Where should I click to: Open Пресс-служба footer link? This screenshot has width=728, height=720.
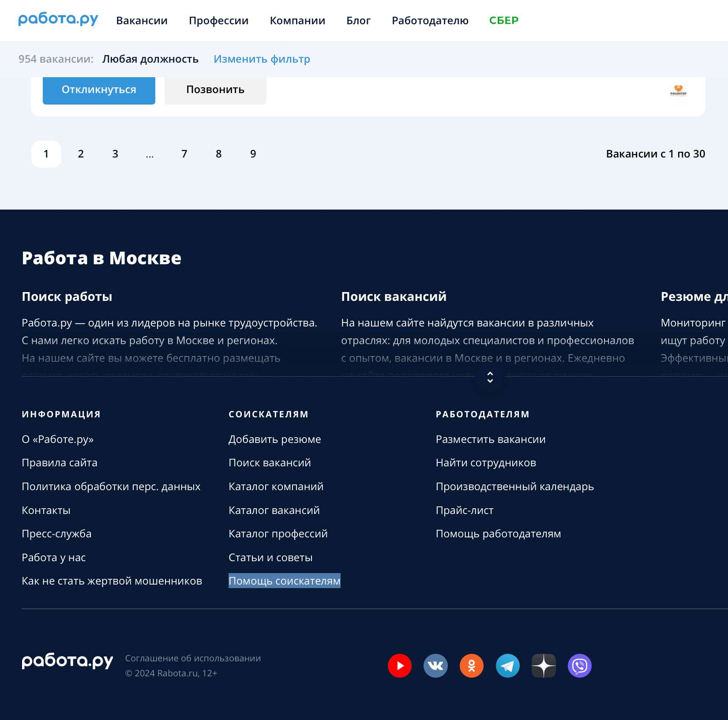pyautogui.click(x=57, y=534)
